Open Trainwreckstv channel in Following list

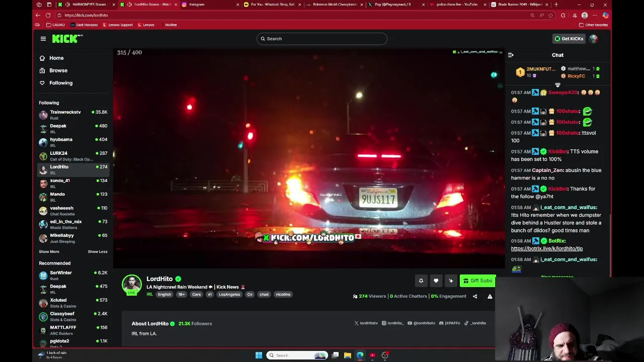(x=73, y=115)
